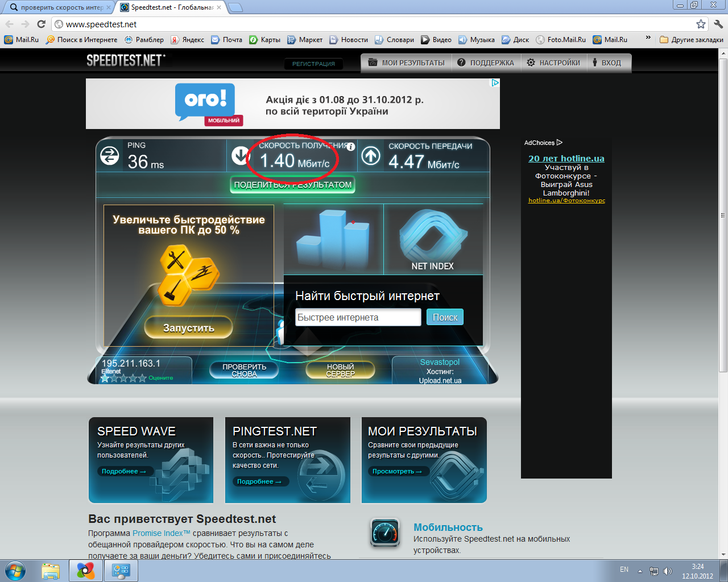Click the bar chart statistics tile
The width and height of the screenshot is (728, 582).
point(333,239)
